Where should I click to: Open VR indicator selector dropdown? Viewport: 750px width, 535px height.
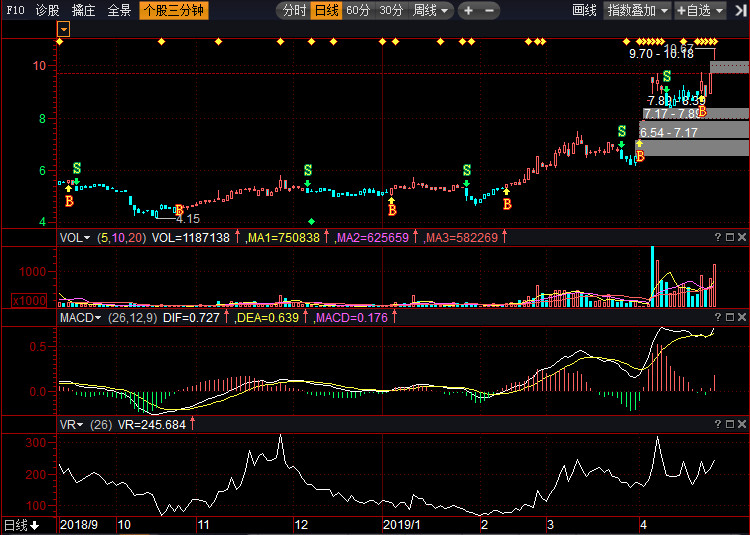[71, 425]
